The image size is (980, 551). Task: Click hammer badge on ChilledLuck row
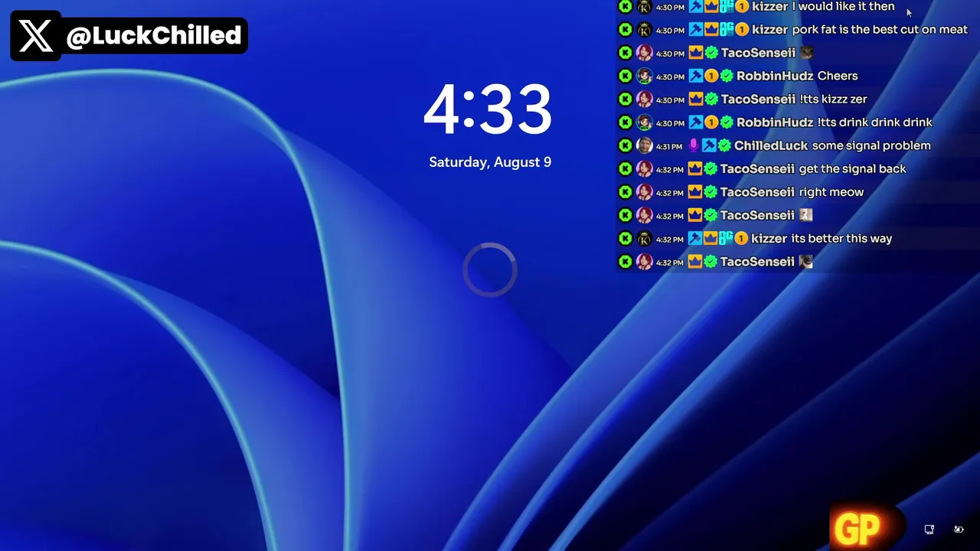pos(709,145)
